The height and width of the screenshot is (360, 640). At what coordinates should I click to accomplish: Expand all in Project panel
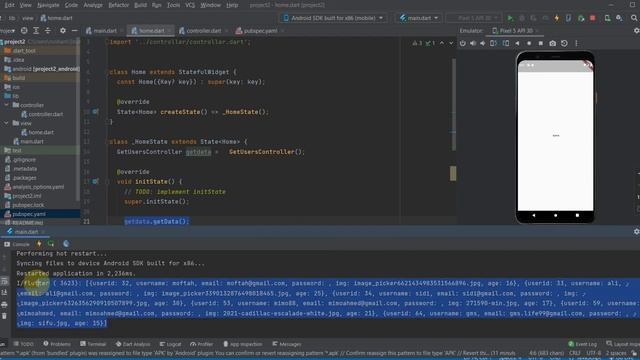pyautogui.click(x=36, y=31)
